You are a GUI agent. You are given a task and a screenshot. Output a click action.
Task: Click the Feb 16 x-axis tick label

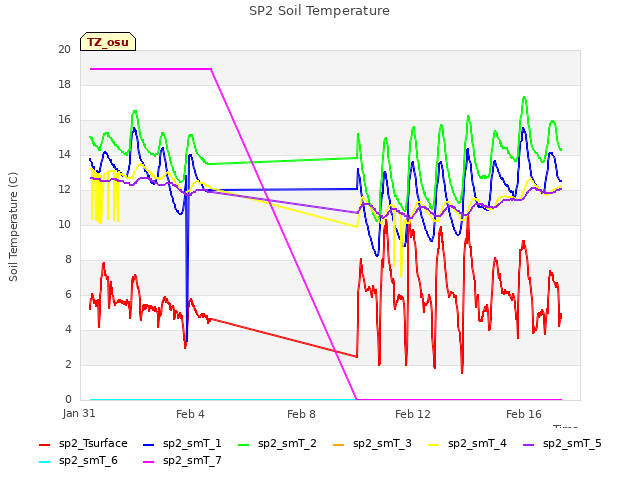click(x=524, y=414)
